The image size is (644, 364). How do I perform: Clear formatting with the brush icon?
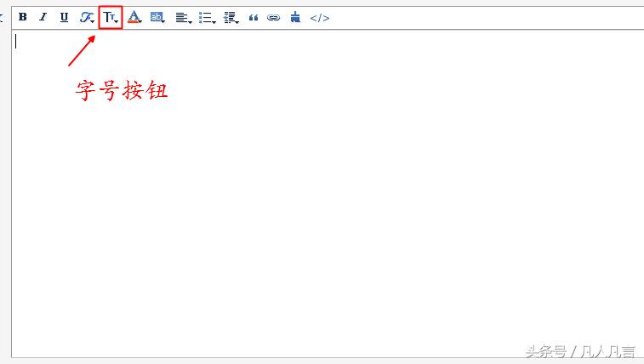[x=294, y=17]
